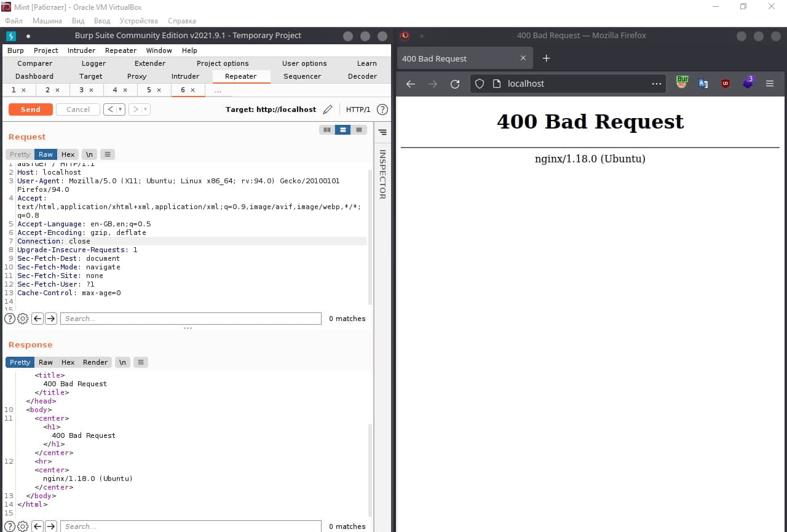Open the Intruder menu in menu bar
787x532 pixels.
point(81,50)
